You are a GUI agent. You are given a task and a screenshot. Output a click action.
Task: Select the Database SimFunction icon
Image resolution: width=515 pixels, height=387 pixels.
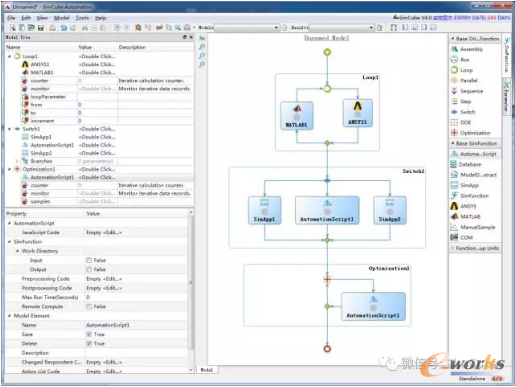pyautogui.click(x=454, y=164)
